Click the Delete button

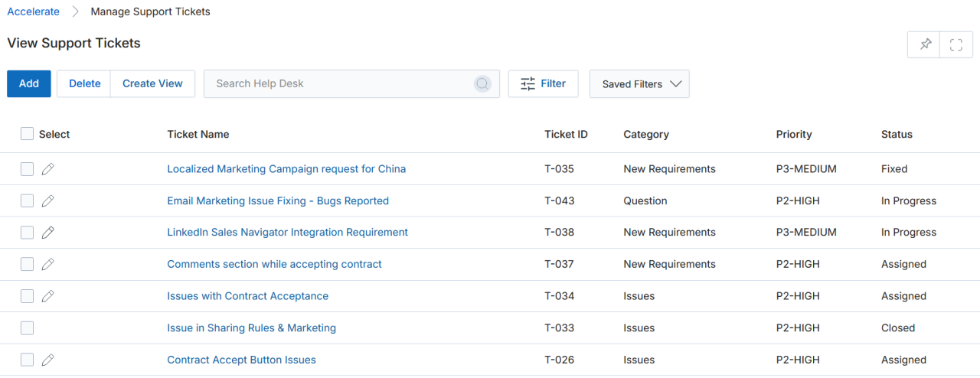point(84,84)
